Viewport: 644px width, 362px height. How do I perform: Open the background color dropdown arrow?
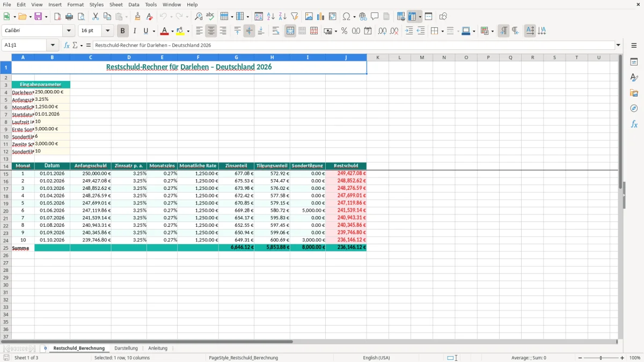tap(188, 31)
